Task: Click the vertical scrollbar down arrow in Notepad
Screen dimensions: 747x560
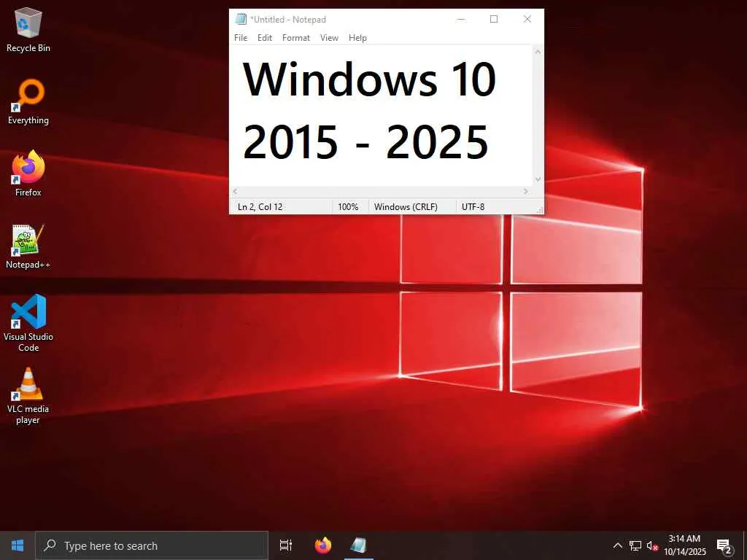Action: 538,179
